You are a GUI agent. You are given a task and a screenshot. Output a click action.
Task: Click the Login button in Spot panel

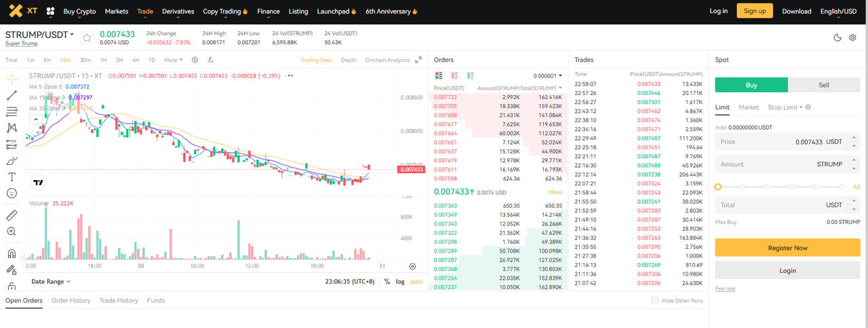coord(787,270)
